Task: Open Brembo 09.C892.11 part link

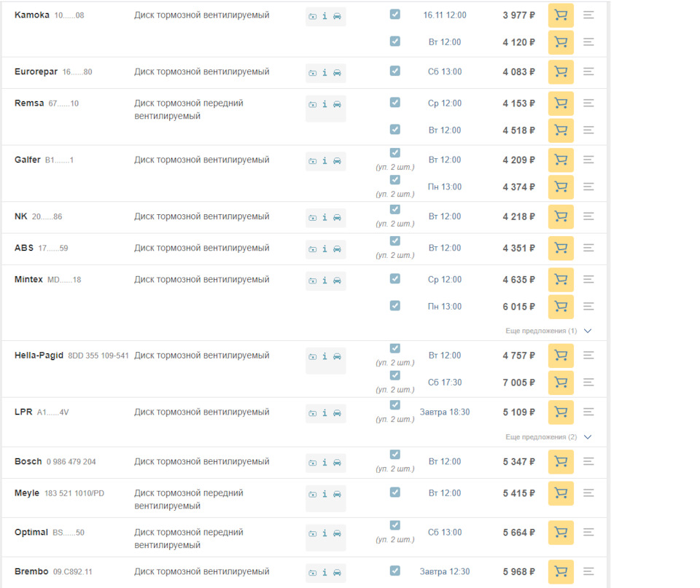Action: (x=72, y=572)
